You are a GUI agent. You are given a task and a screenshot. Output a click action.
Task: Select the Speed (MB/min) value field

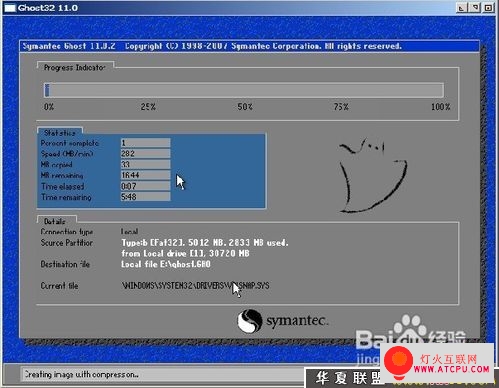pos(145,154)
